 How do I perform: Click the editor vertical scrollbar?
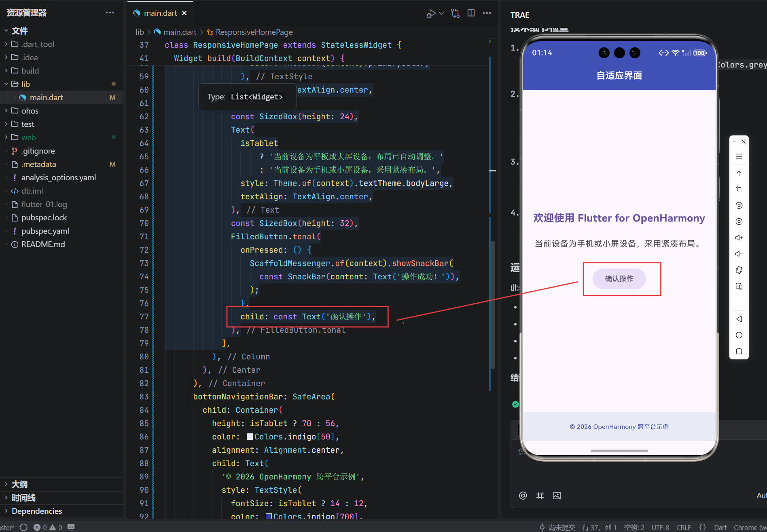click(493, 305)
